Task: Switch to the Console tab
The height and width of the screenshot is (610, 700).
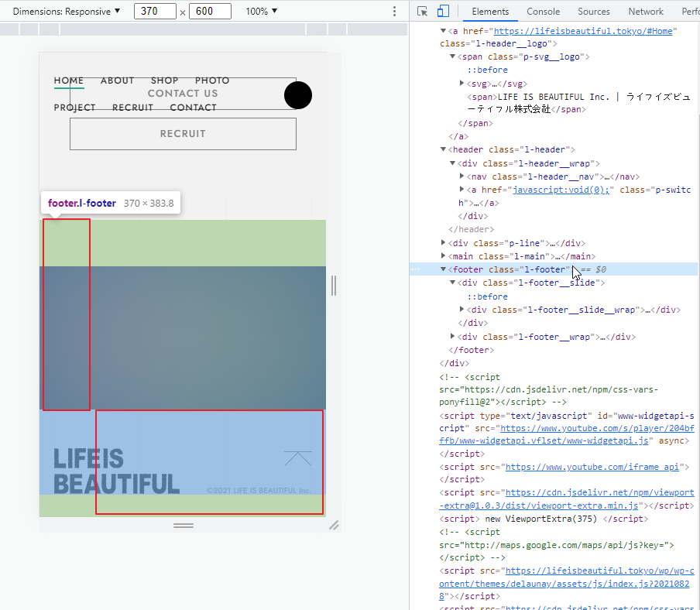Action: pyautogui.click(x=543, y=11)
